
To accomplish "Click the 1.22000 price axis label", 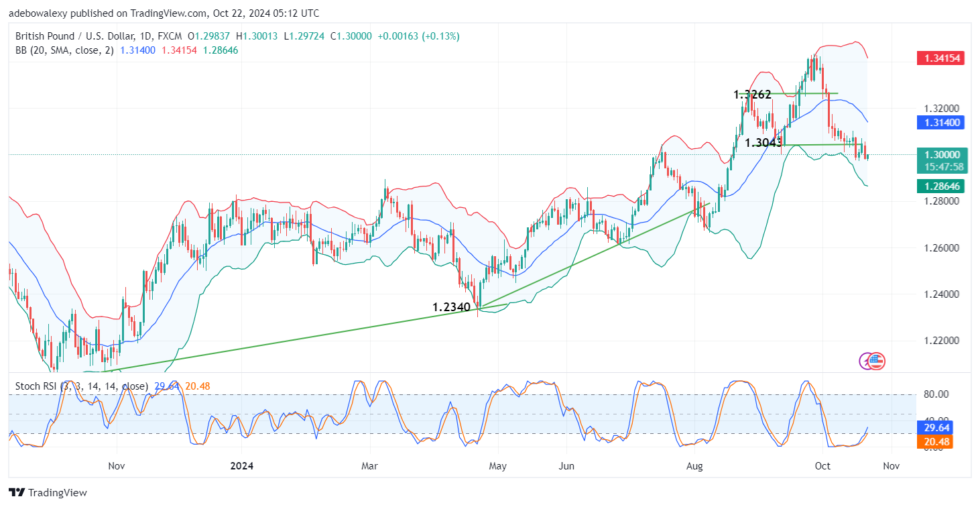I will coord(942,341).
